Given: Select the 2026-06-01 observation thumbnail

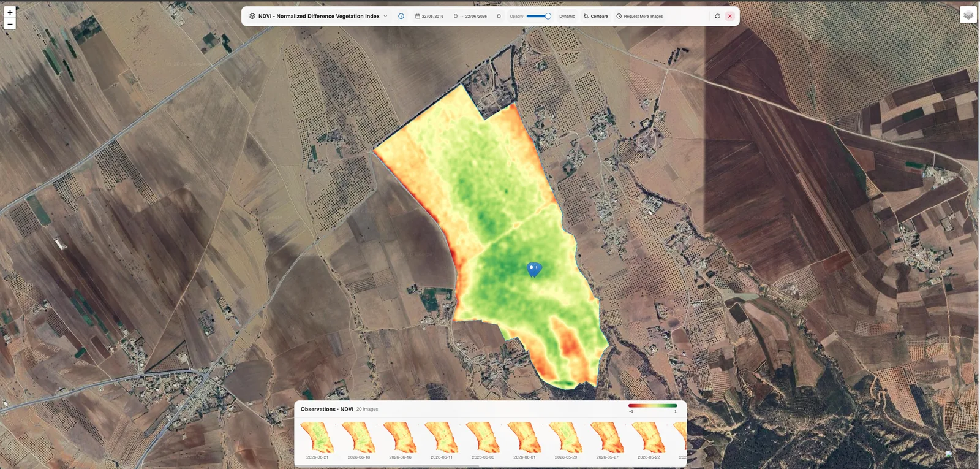Looking at the screenshot, I should point(524,437).
